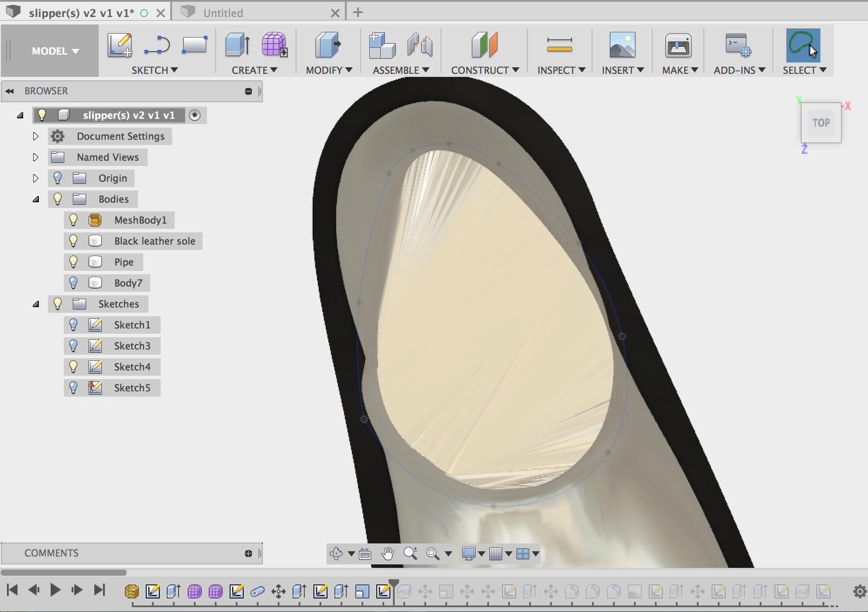This screenshot has height=612, width=868.
Task: Expand Document Settings node
Action: pyautogui.click(x=36, y=136)
